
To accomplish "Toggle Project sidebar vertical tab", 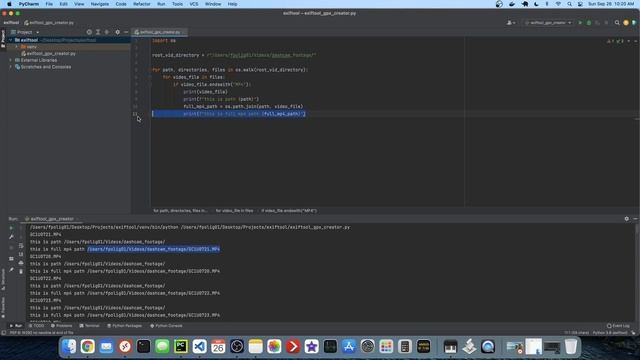I will pos(3,39).
